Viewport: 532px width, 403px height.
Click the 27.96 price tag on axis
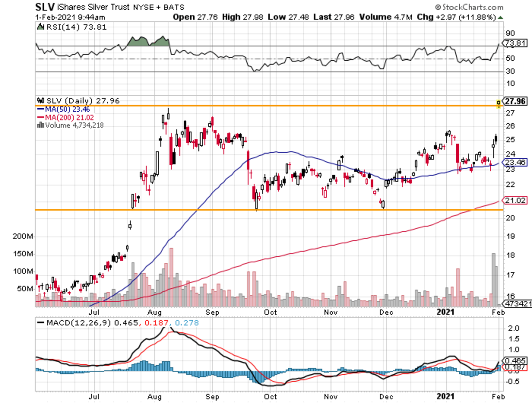(x=514, y=101)
